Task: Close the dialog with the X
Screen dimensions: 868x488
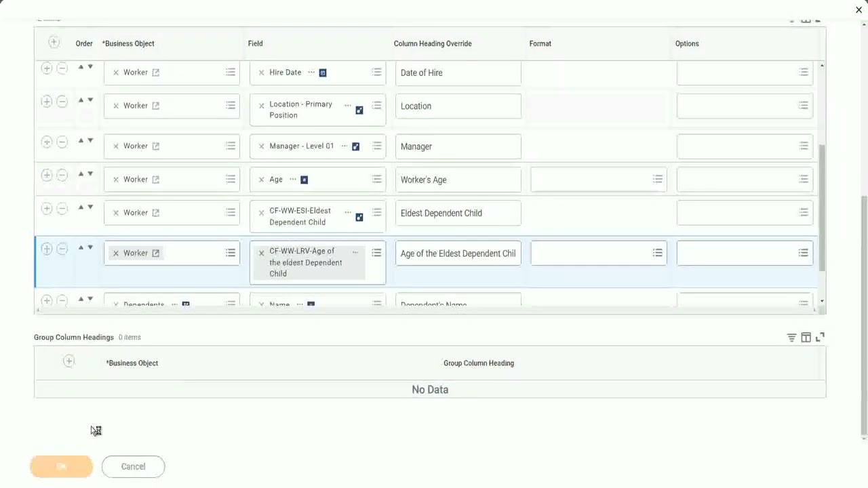Action: tap(859, 9)
